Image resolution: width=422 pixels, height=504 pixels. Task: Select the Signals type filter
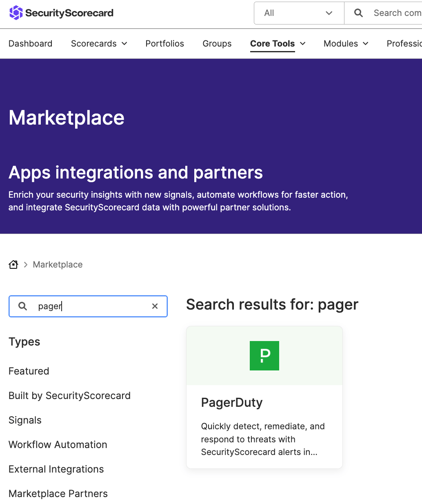25,420
